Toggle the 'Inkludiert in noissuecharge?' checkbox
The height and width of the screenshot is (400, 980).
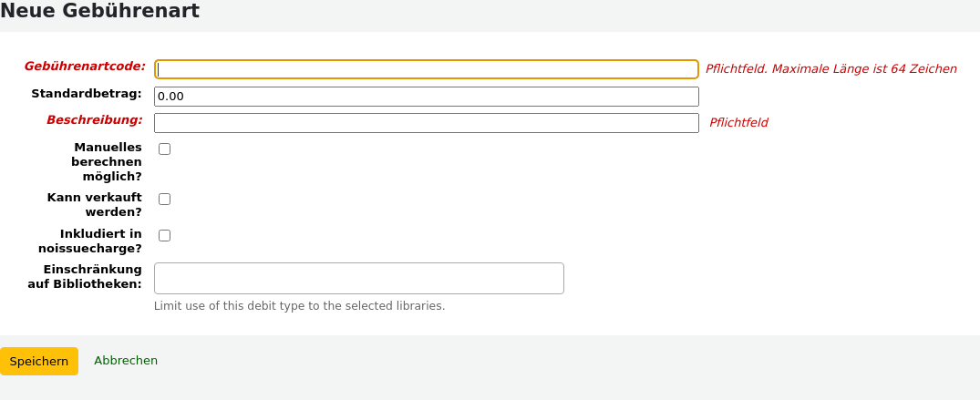[165, 235]
